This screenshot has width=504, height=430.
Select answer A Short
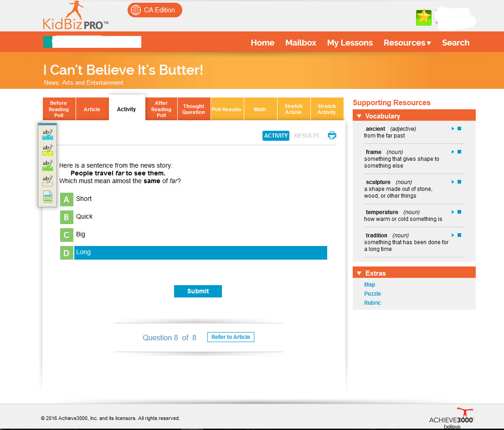[x=67, y=199]
